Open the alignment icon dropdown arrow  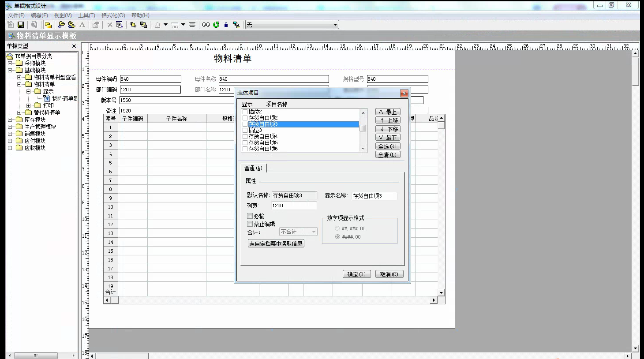click(x=166, y=25)
